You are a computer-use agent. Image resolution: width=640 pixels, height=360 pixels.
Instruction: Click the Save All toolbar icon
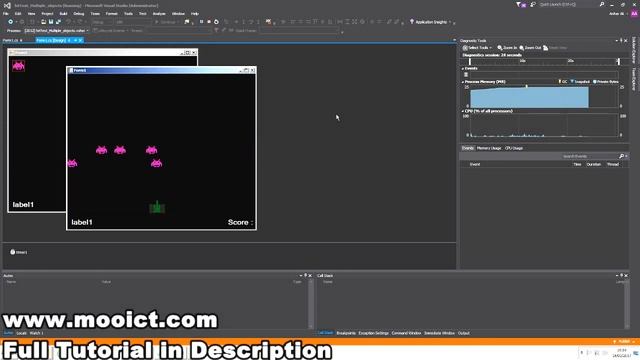[x=58, y=22]
